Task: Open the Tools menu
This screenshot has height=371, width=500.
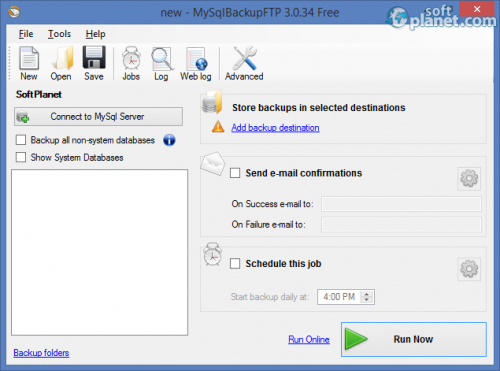Action: (59, 34)
